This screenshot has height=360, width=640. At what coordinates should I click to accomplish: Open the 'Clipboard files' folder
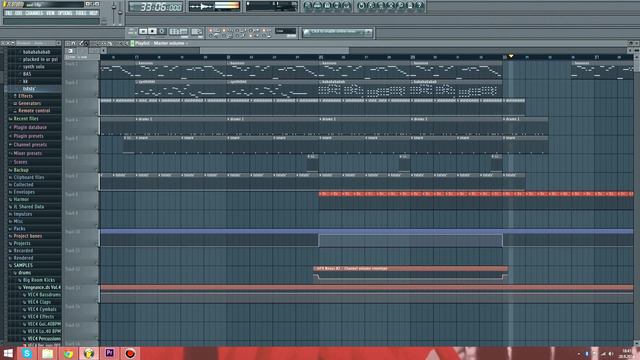[x=28, y=177]
